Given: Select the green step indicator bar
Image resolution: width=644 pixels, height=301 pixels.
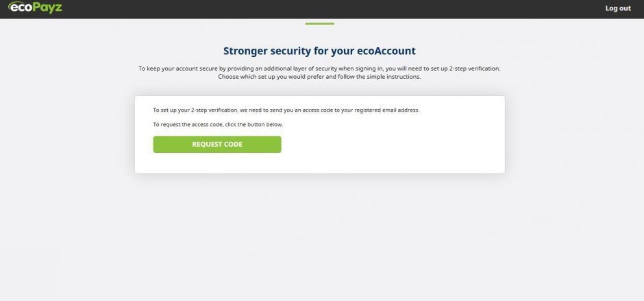Looking at the screenshot, I should 319,24.
